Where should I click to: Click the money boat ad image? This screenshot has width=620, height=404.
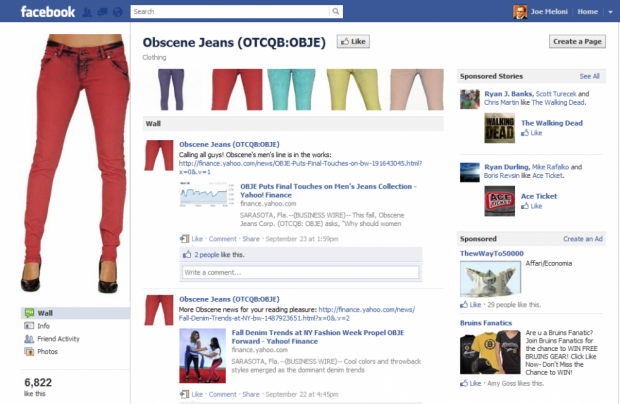490,278
